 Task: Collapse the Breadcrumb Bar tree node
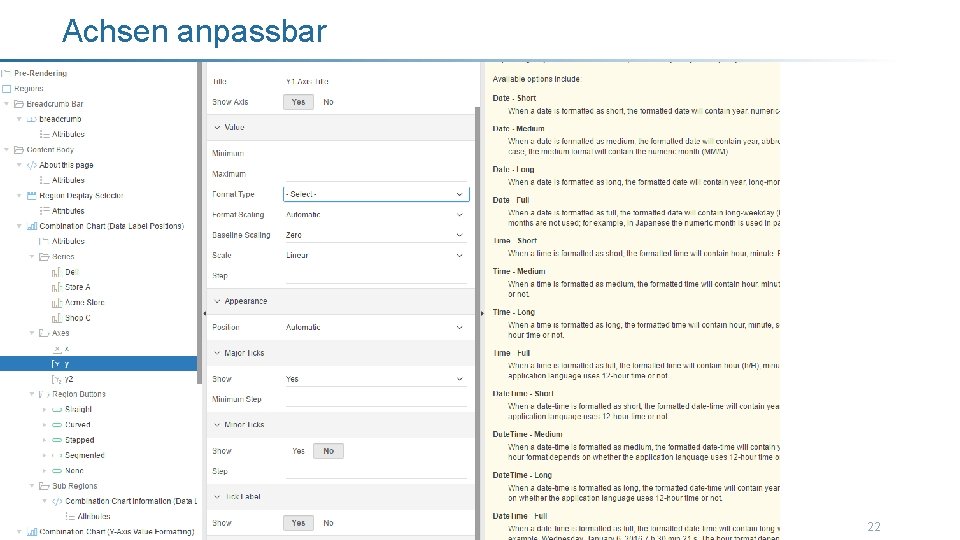coord(7,104)
